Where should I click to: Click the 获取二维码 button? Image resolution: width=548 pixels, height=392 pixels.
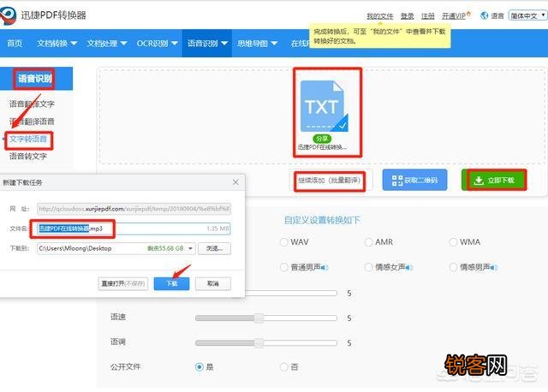coord(414,180)
